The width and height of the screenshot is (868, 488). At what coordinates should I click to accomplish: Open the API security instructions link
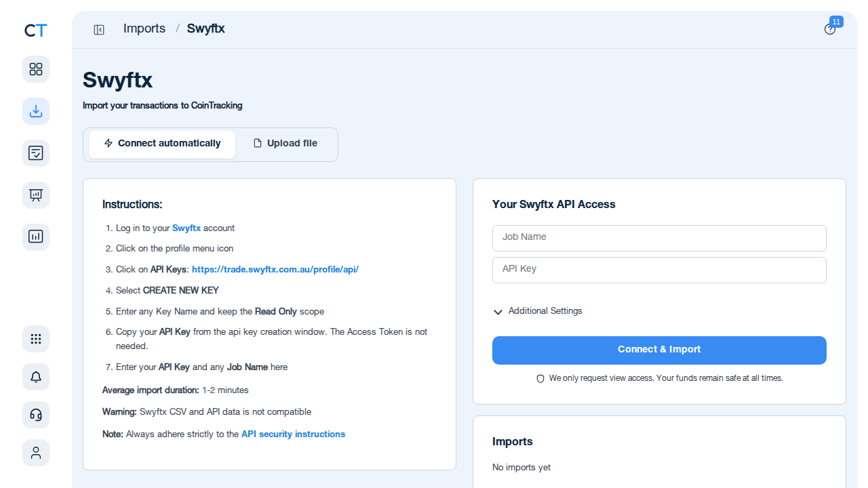pos(293,434)
